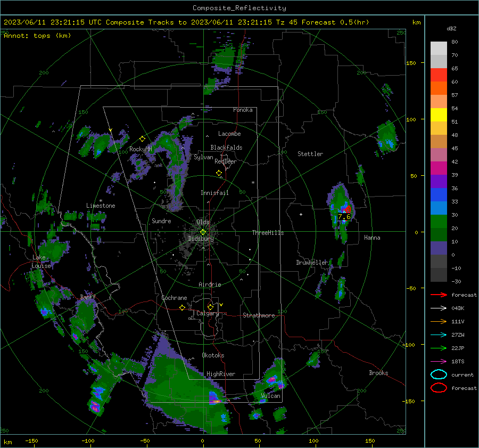Click the Lacombe city label

click(x=229, y=134)
